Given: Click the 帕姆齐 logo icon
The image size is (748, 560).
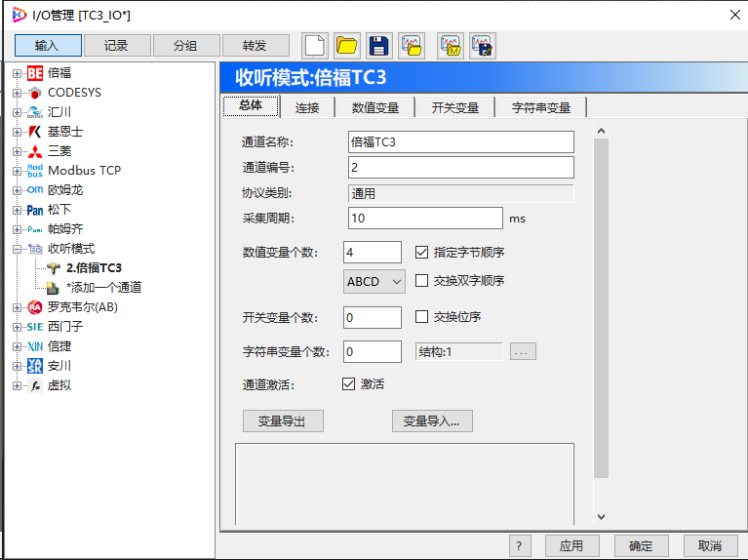Looking at the screenshot, I should click(35, 229).
